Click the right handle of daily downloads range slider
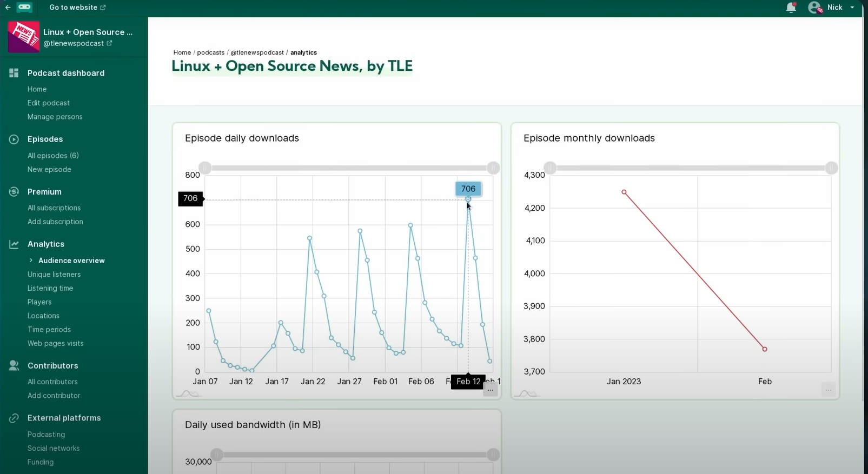The image size is (868, 474). tap(493, 168)
